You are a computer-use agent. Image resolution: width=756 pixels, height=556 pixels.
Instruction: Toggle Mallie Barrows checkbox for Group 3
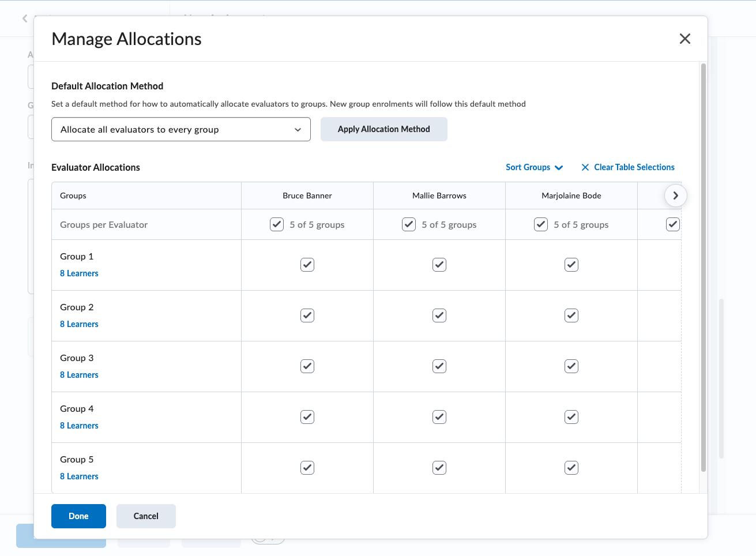click(x=439, y=366)
